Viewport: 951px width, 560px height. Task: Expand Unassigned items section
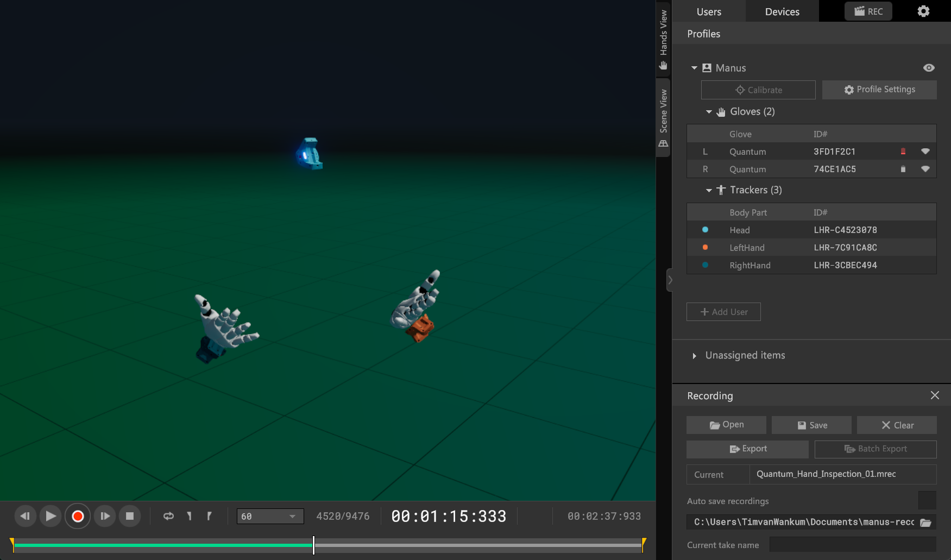tap(694, 356)
